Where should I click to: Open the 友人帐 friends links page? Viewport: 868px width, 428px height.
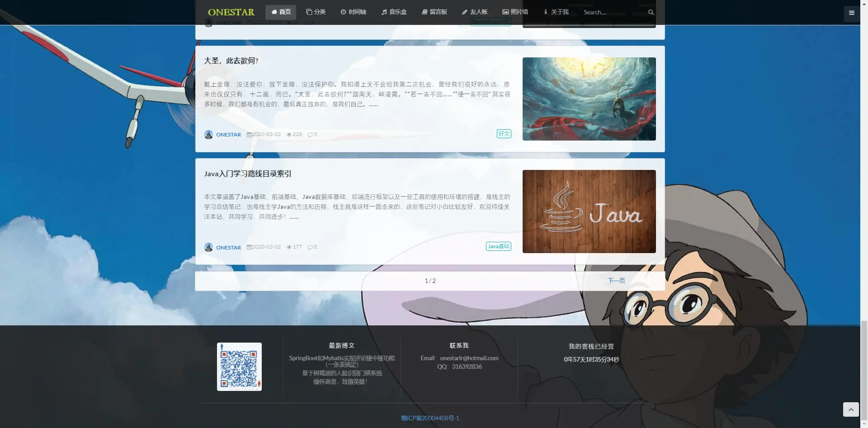tap(475, 12)
